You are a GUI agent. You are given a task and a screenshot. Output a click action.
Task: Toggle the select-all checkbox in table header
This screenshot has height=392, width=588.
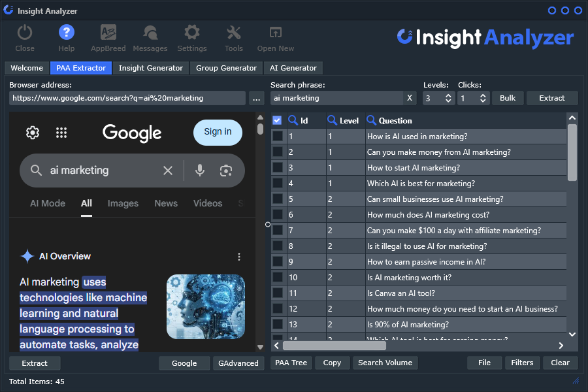(x=277, y=120)
